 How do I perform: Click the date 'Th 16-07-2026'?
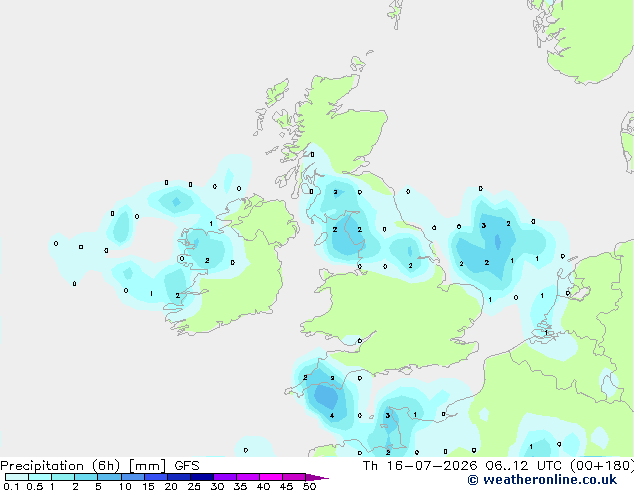(420, 466)
